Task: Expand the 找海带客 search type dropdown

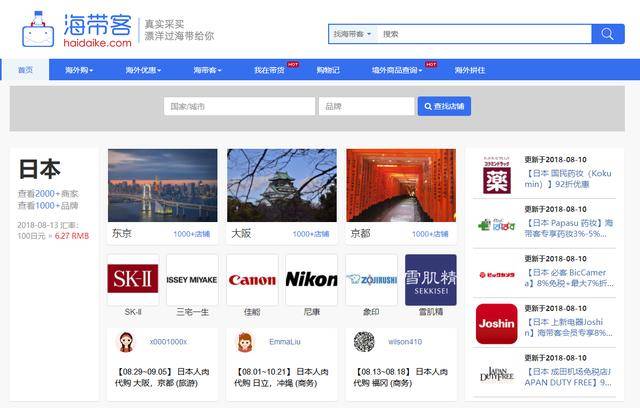Action: (353, 34)
